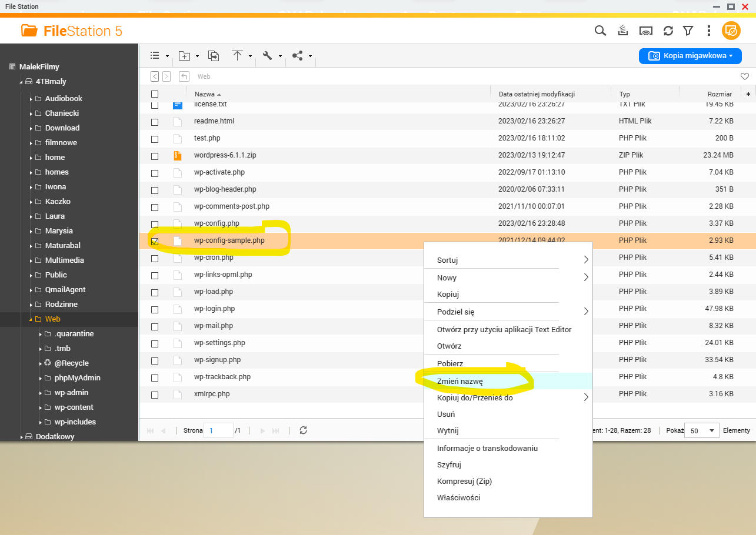
Task: Expand the wp-admin folder tree arrow
Action: coord(40,393)
